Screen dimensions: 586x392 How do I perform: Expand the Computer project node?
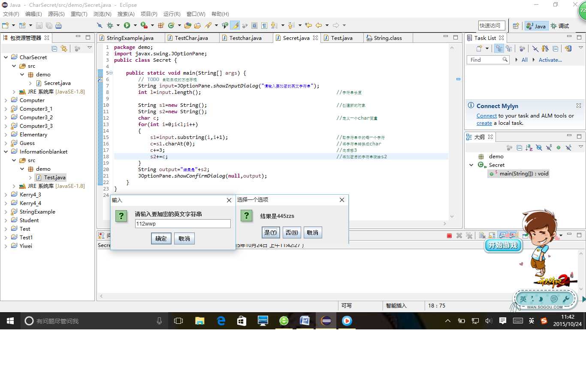(6, 100)
